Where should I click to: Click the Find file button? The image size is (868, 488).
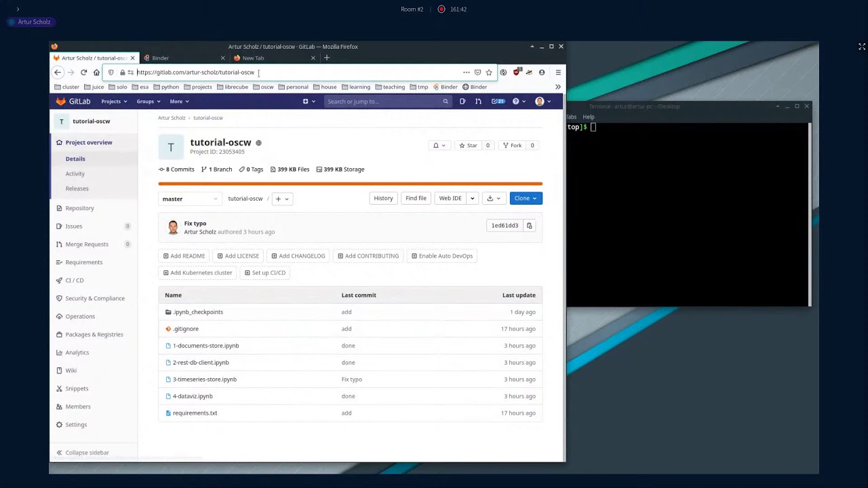tap(416, 199)
